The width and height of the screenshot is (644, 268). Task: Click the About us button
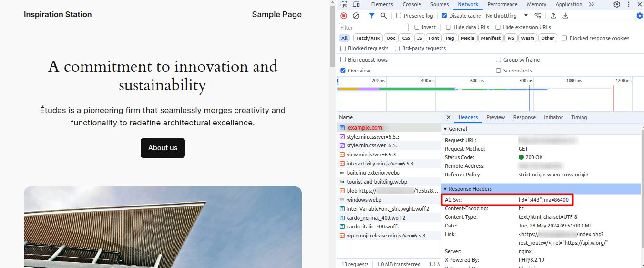click(163, 148)
